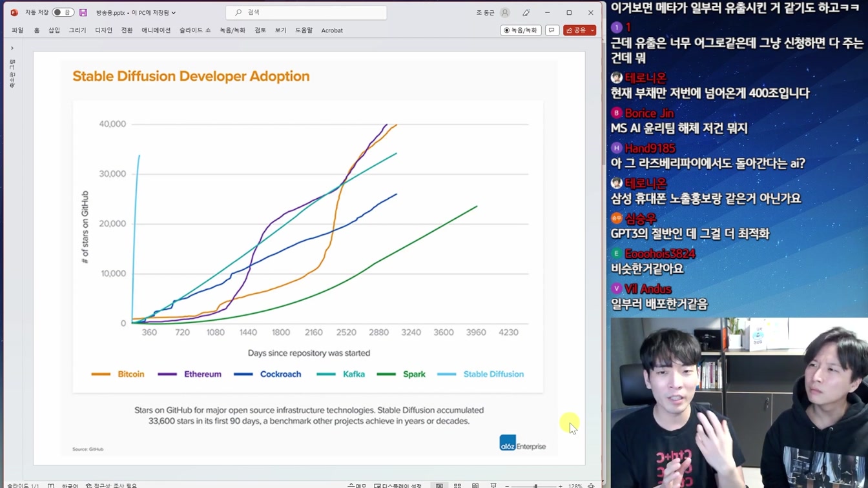This screenshot has height=488, width=868.
Task: Click the zoom in plus button
Action: 560,485
